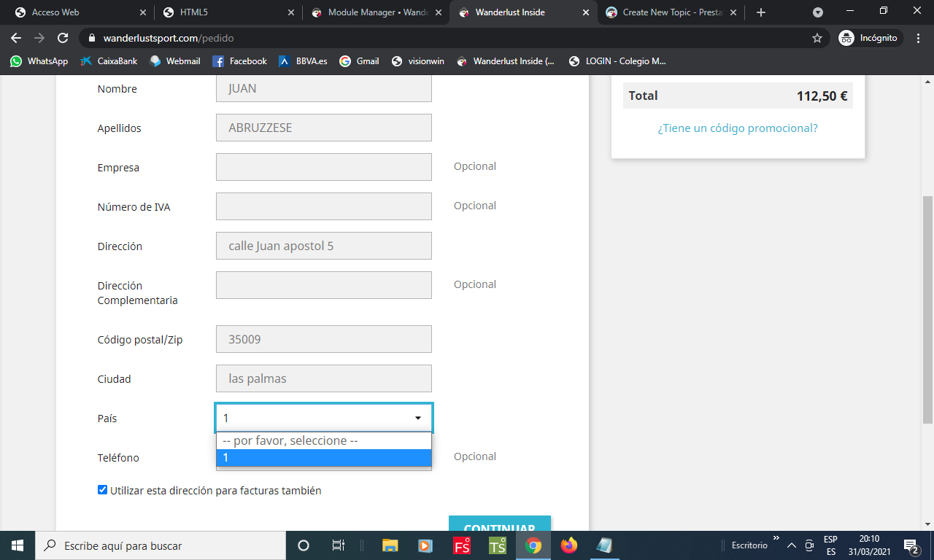934x560 pixels.
Task: Click the Apellidos field with ABRUZZESE
Action: coord(324,128)
